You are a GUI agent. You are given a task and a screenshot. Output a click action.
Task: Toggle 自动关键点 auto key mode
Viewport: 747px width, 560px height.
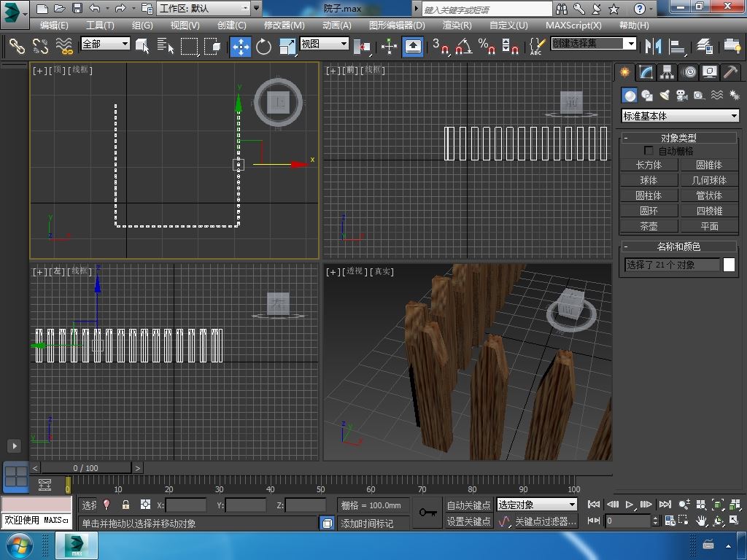click(x=468, y=505)
